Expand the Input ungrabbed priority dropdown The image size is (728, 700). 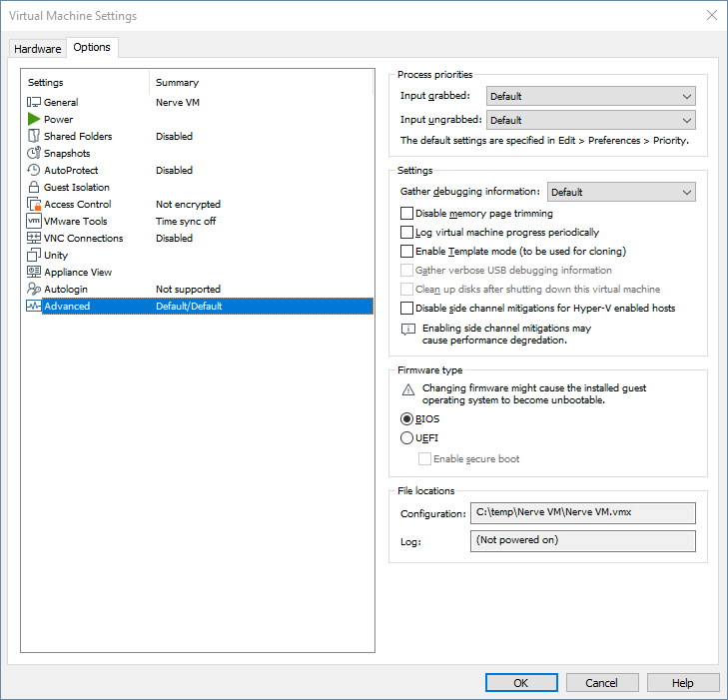click(x=590, y=120)
